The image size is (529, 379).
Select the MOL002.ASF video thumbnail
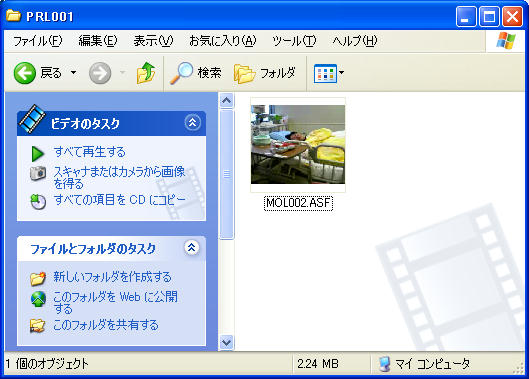tap(298, 144)
